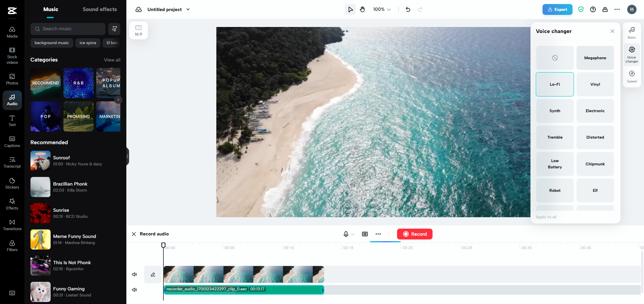The height and width of the screenshot is (304, 644).
Task: Select the Chipmunk voice effect
Action: pyautogui.click(x=595, y=164)
